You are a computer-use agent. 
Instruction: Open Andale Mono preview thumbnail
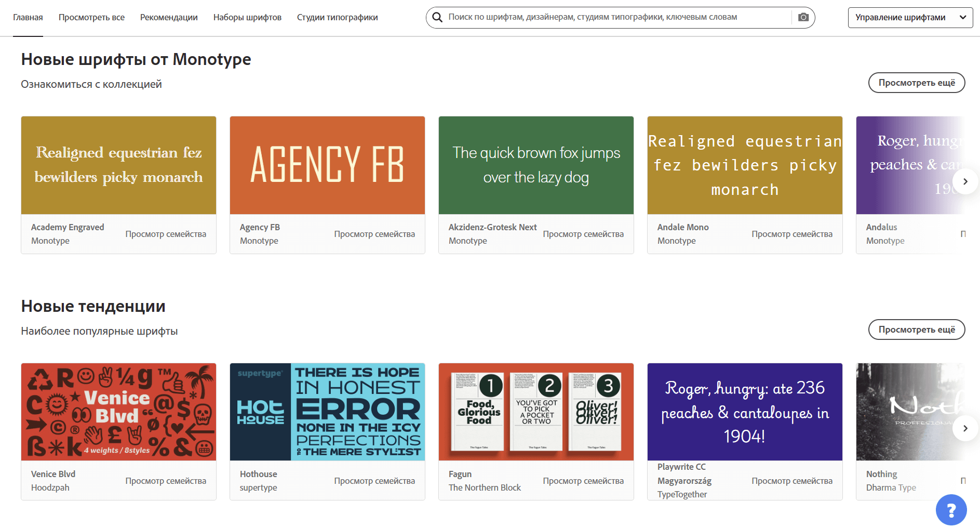point(745,165)
